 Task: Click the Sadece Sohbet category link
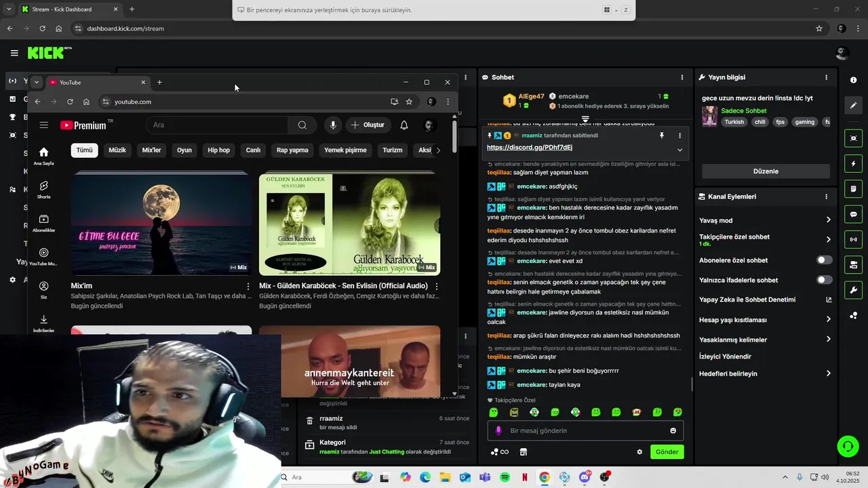tap(744, 110)
